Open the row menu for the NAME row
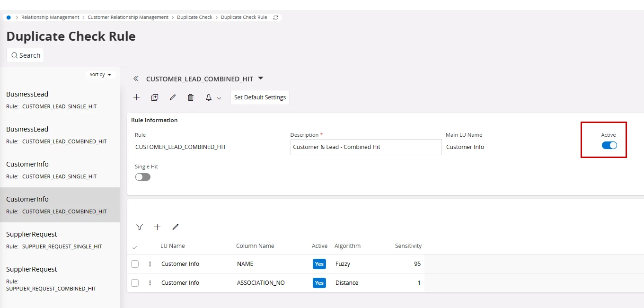 pyautogui.click(x=150, y=264)
